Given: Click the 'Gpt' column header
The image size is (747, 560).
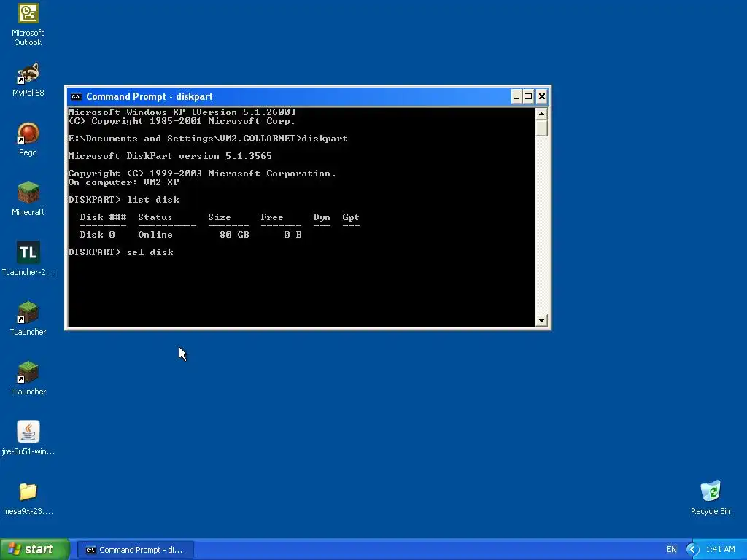Looking at the screenshot, I should (351, 217).
